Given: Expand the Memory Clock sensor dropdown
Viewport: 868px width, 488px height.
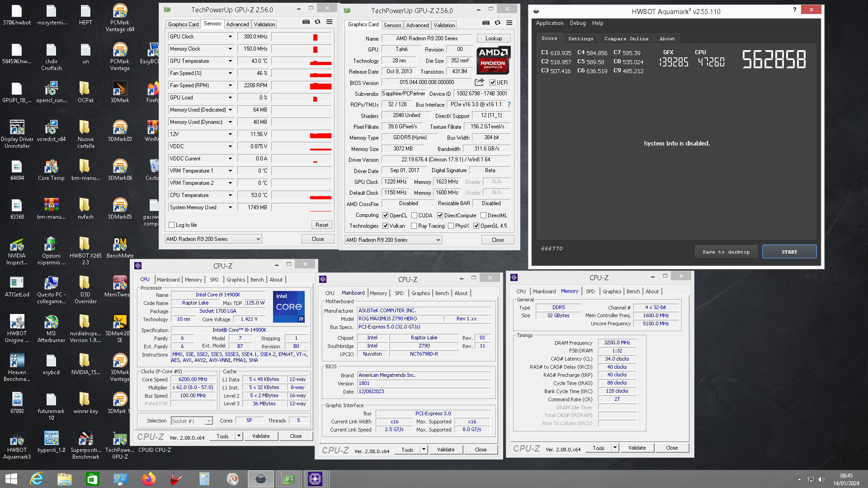Looking at the screenshot, I should pos(230,49).
